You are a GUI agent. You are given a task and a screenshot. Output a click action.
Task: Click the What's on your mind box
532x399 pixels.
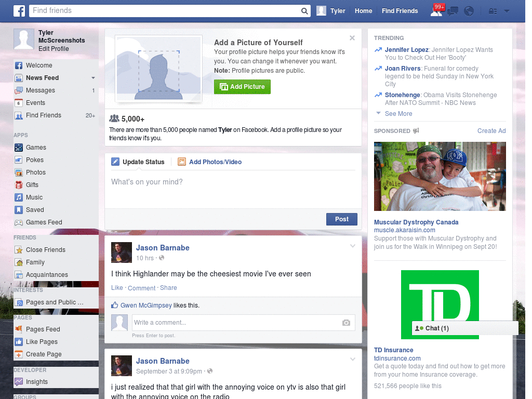[233, 189]
